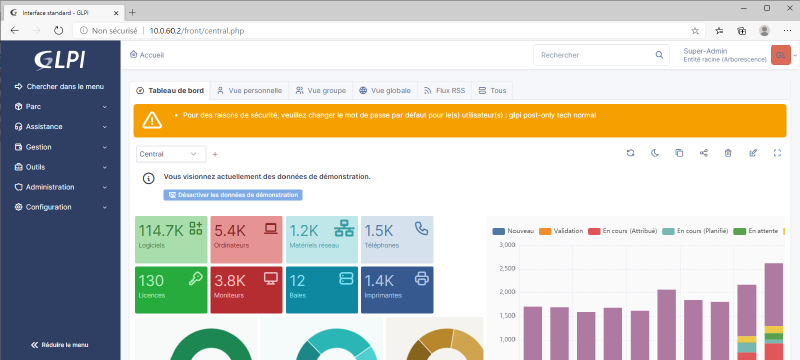Switch to Vue globale tab
The height and width of the screenshot is (360, 800).
tap(385, 91)
